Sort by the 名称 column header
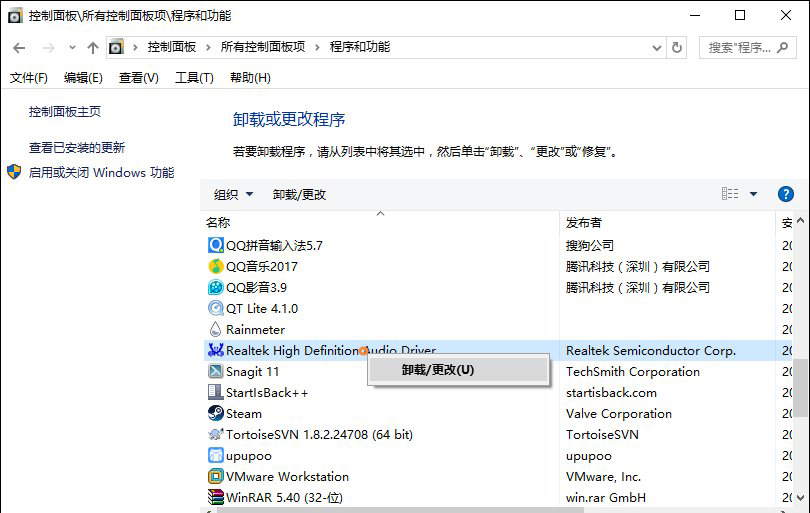The height and width of the screenshot is (513, 810). (218, 223)
